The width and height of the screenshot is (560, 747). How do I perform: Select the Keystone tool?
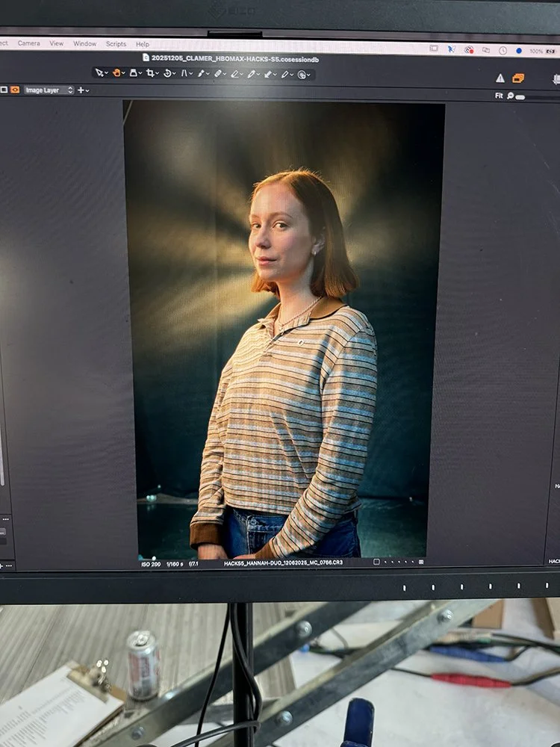(x=184, y=73)
